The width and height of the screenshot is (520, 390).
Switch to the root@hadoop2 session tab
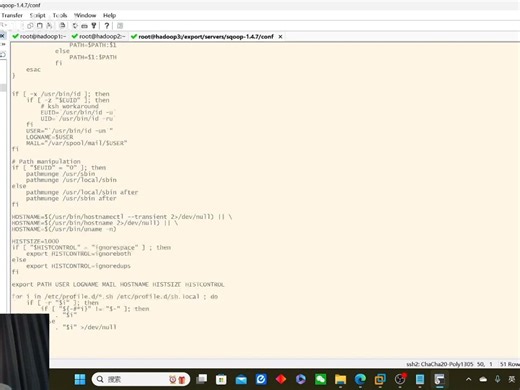pos(99,36)
